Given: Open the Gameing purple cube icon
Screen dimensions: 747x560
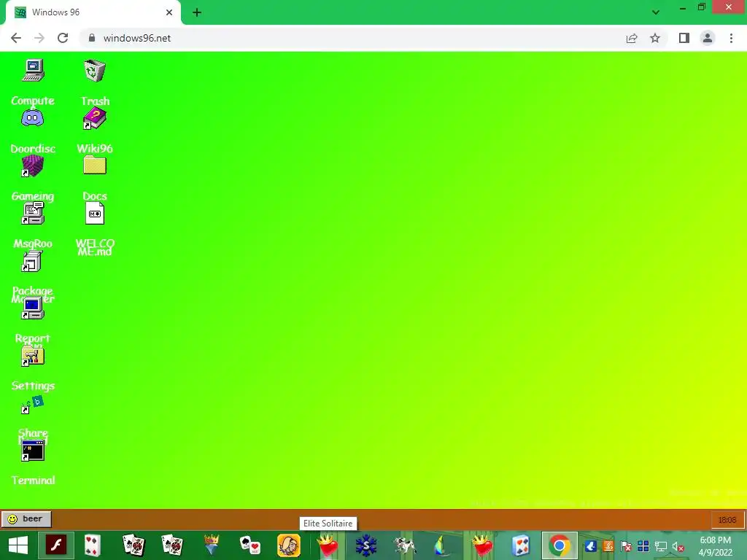Looking at the screenshot, I should pos(32,166).
